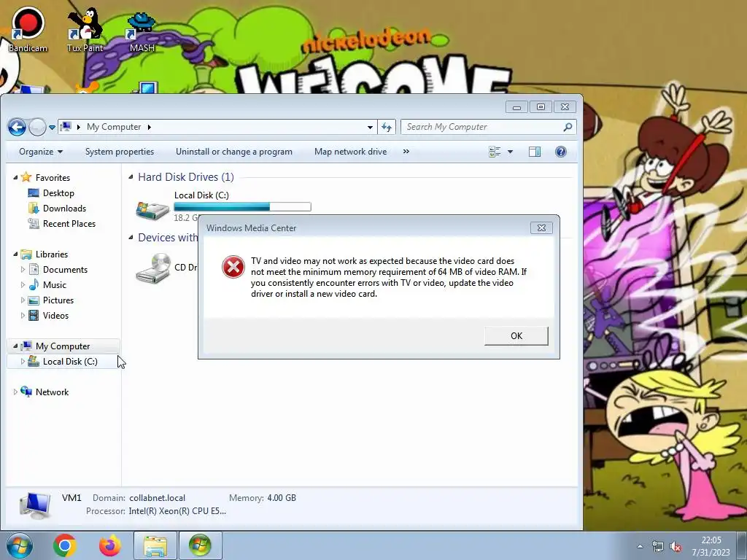Image resolution: width=747 pixels, height=560 pixels.
Task: Collapse the Libraries group
Action: tap(15, 254)
